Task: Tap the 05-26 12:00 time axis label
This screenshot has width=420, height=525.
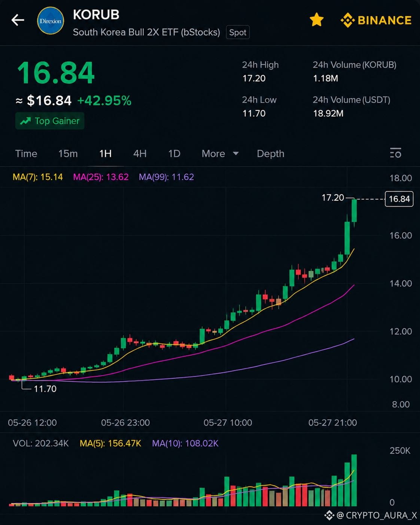Action: pos(32,422)
